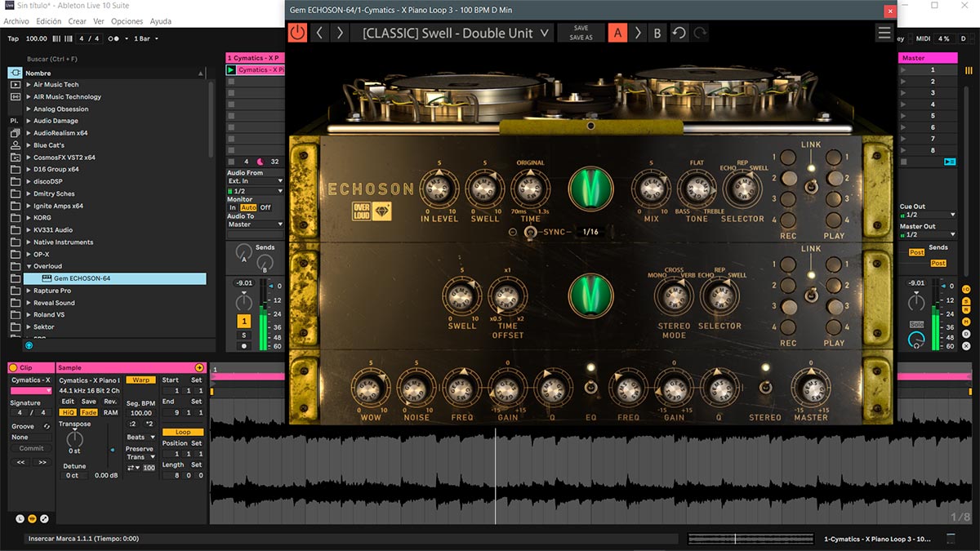
Task: Click the Sends A knob
Action: (243, 252)
